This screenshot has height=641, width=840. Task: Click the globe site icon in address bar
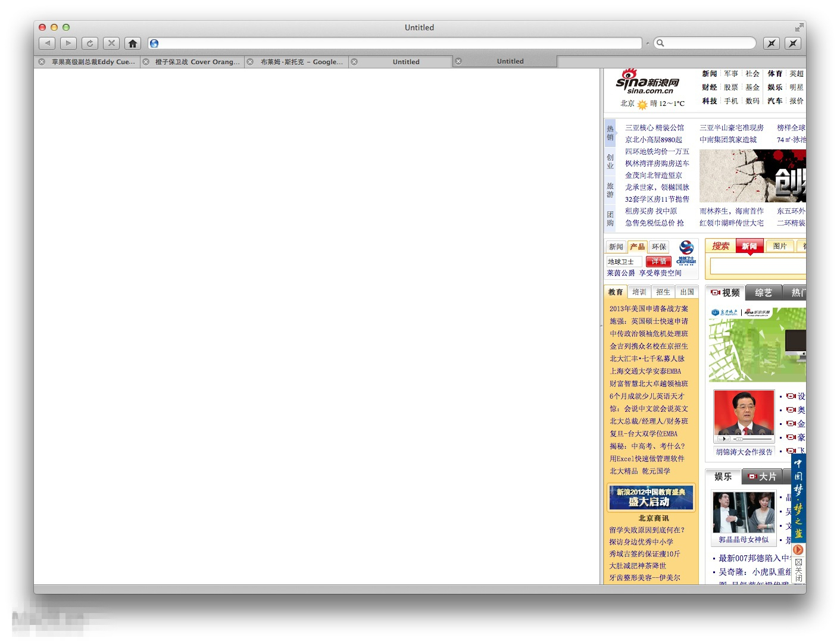(154, 43)
